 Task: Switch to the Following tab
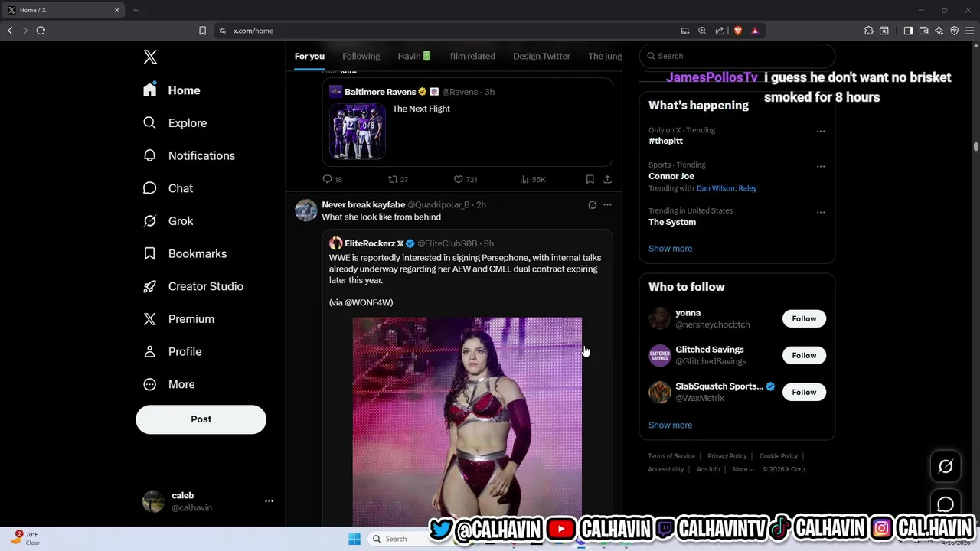click(x=361, y=56)
